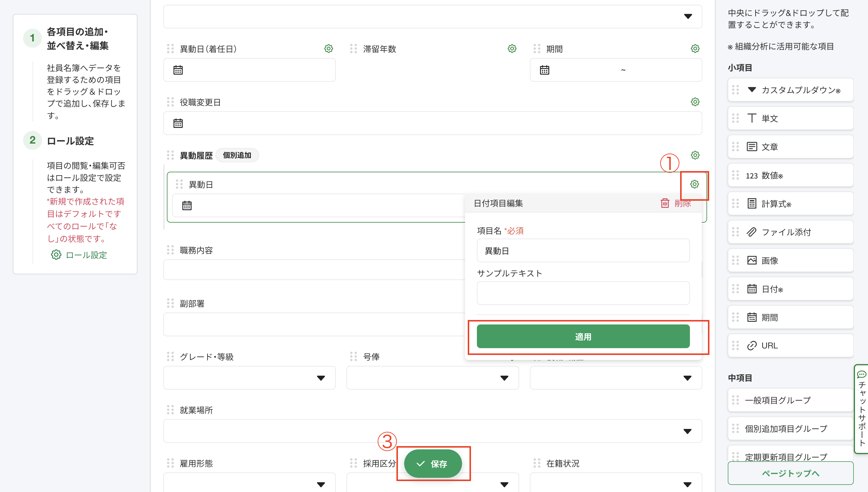Open the 役職変更日 settings gear

pyautogui.click(x=694, y=102)
